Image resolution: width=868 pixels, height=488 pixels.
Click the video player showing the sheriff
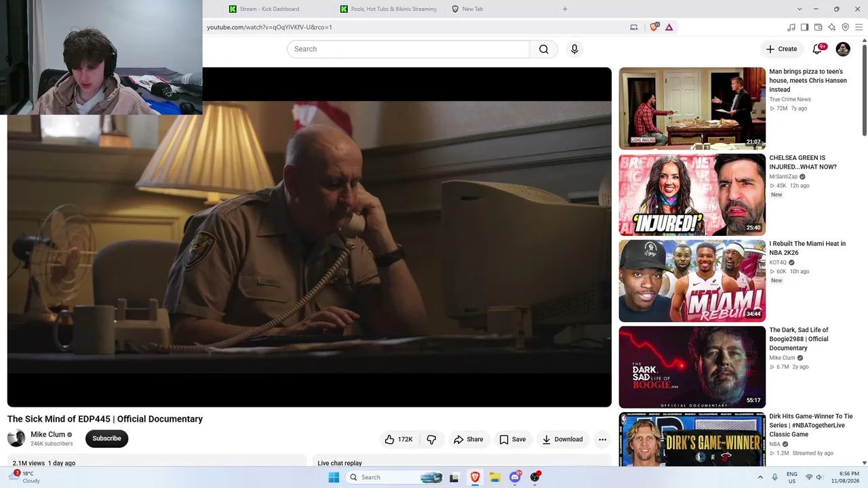[309, 237]
